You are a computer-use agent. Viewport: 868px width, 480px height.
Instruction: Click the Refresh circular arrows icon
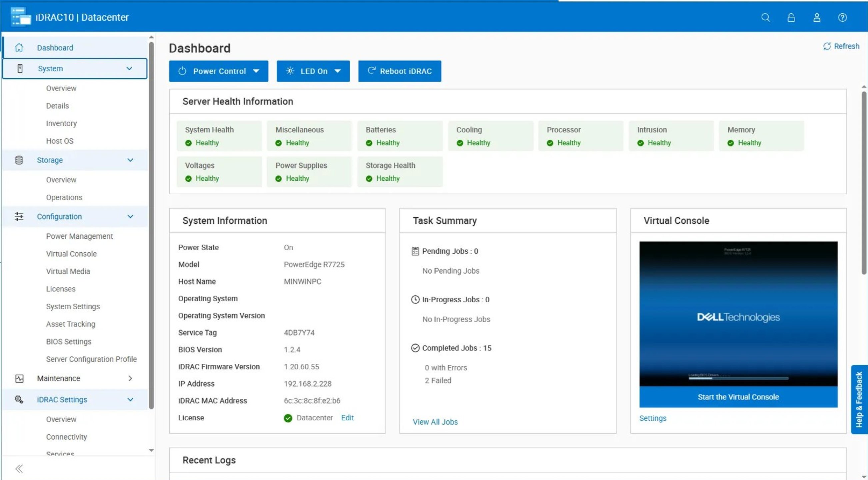tap(827, 46)
